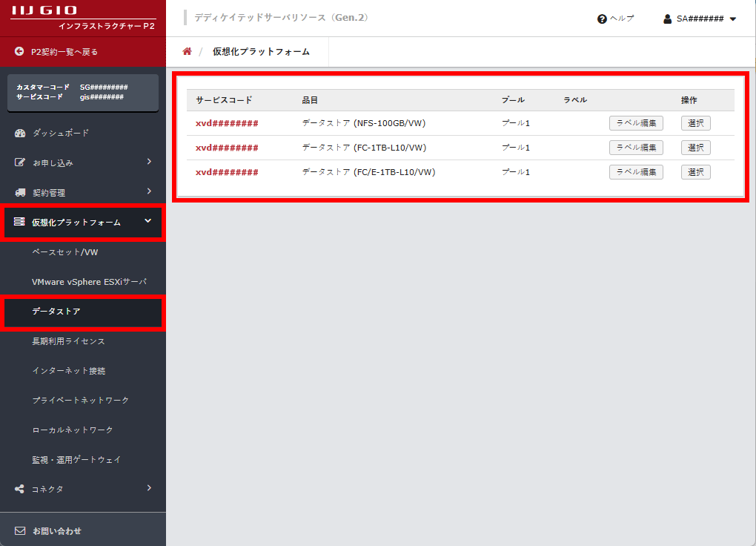Click the dashboard gauge icon
The height and width of the screenshot is (546, 756).
tap(20, 133)
